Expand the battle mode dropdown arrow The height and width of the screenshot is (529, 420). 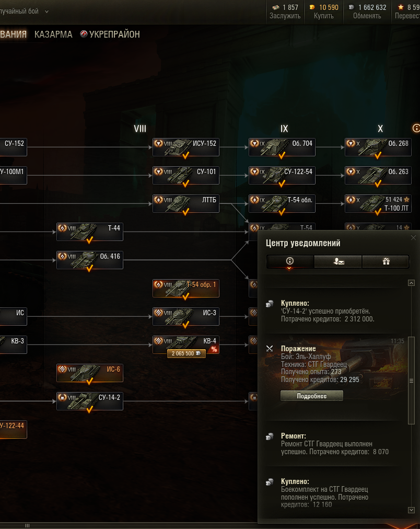(47, 11)
